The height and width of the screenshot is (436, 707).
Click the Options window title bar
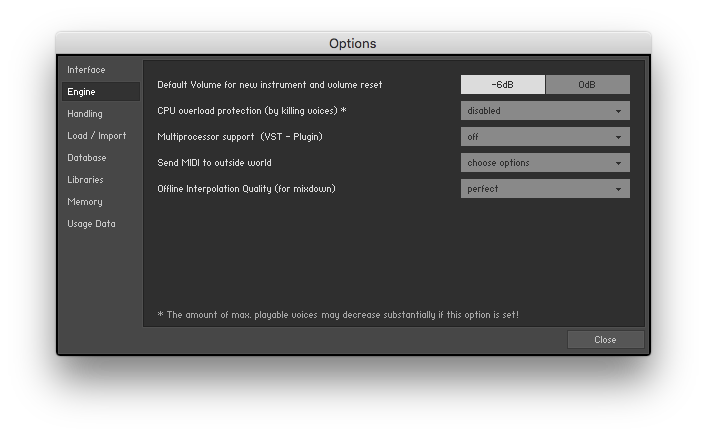coord(353,43)
